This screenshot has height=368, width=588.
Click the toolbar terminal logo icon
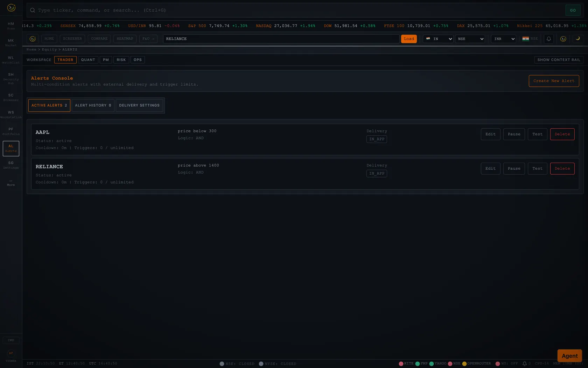coord(33,39)
